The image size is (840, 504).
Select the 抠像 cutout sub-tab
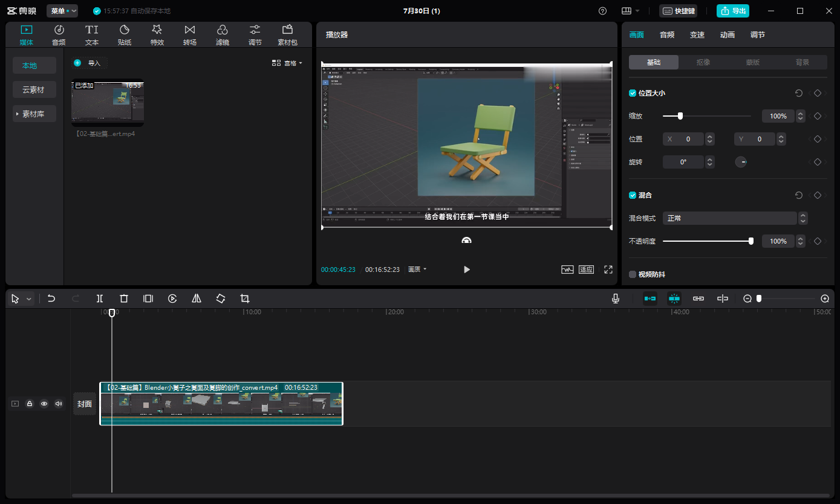click(x=703, y=62)
